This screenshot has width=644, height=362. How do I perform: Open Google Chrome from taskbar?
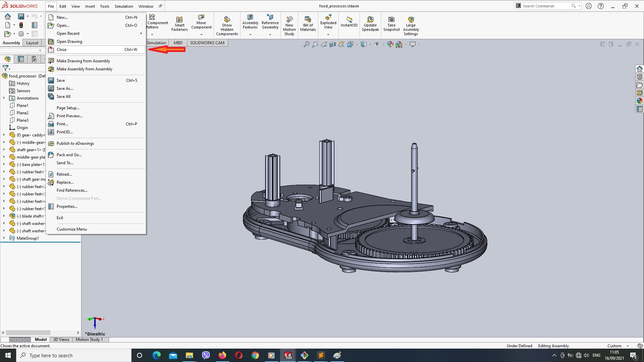(255, 355)
